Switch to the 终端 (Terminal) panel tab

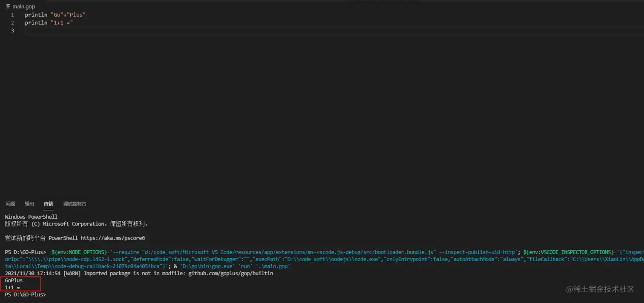(48, 203)
